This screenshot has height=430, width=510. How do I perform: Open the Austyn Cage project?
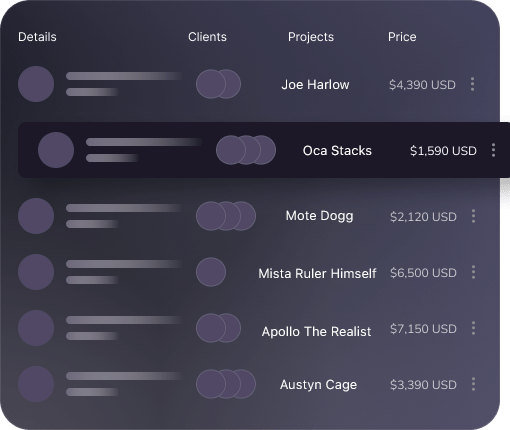tap(318, 385)
